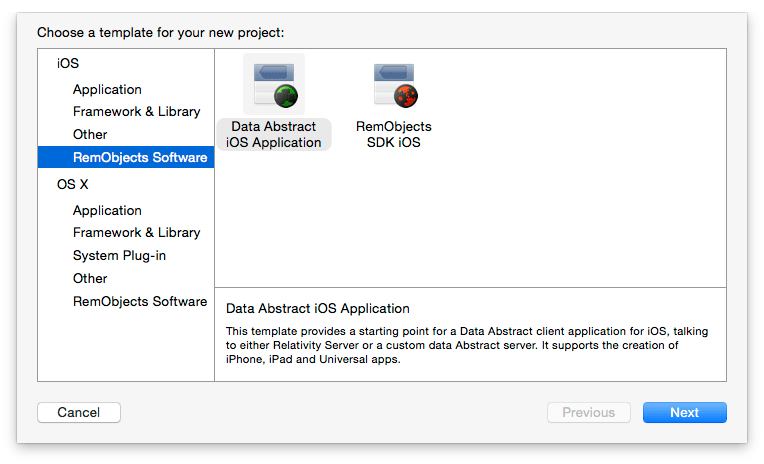Click the OS X section header

pos(73,184)
